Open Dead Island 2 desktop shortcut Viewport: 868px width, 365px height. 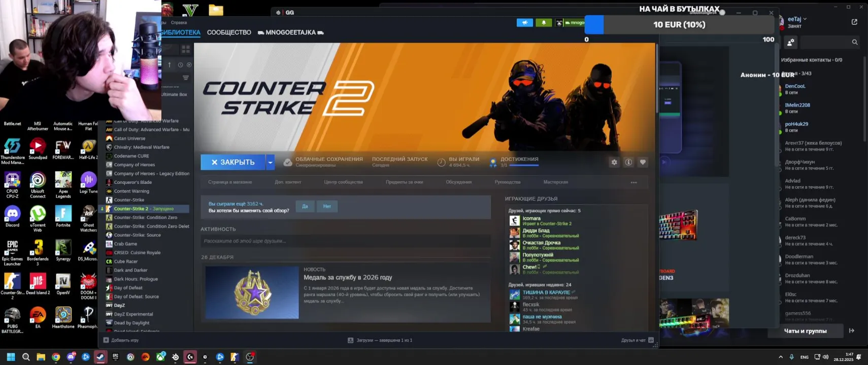pos(38,284)
